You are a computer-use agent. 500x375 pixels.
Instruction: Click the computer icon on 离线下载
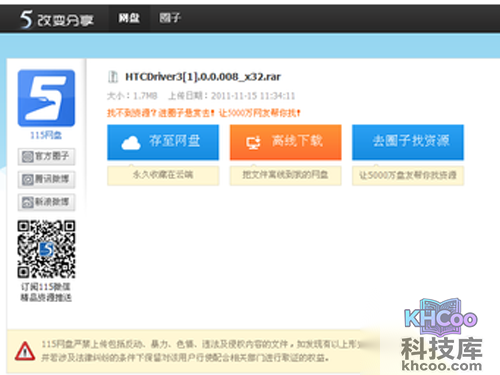tap(253, 143)
